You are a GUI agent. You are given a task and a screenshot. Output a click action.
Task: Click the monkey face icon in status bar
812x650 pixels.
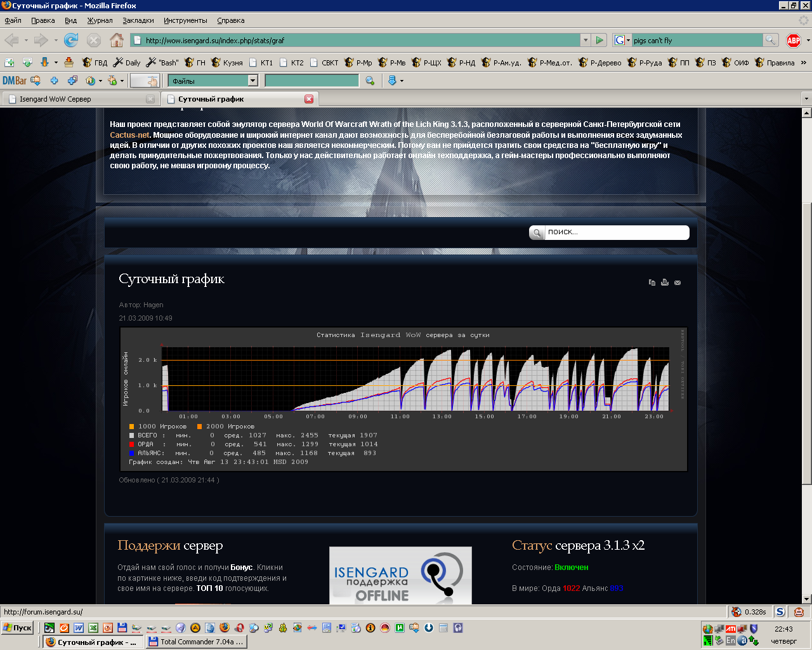[x=799, y=612]
